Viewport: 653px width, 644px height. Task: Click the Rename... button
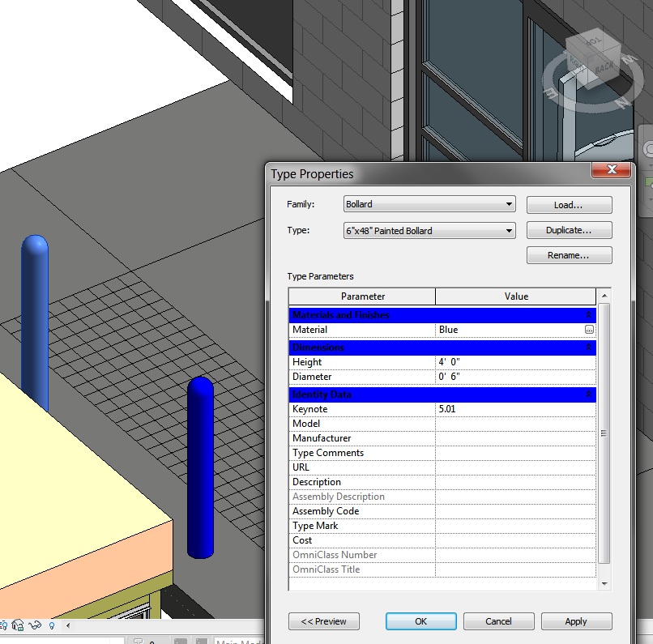pos(569,255)
